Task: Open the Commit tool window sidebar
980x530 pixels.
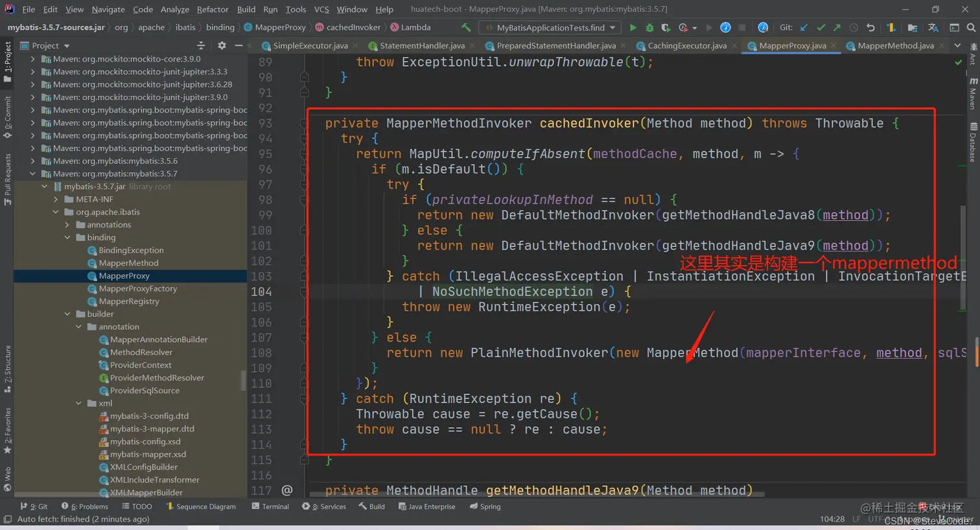Action: tap(7, 117)
